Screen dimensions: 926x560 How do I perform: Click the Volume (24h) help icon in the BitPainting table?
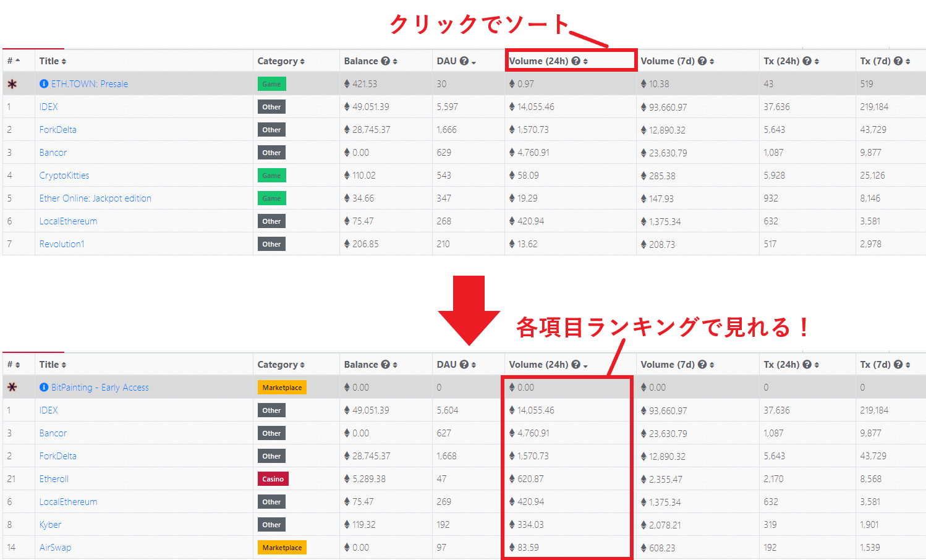(576, 365)
